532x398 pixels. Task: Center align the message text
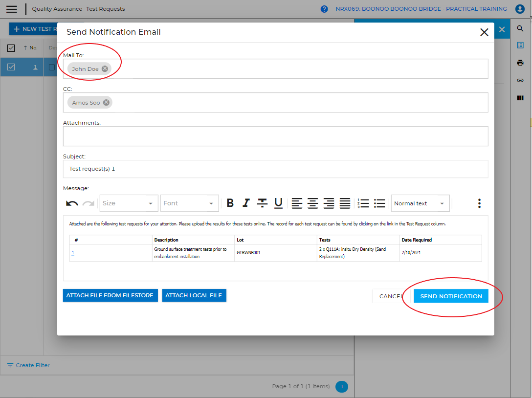[313, 203]
